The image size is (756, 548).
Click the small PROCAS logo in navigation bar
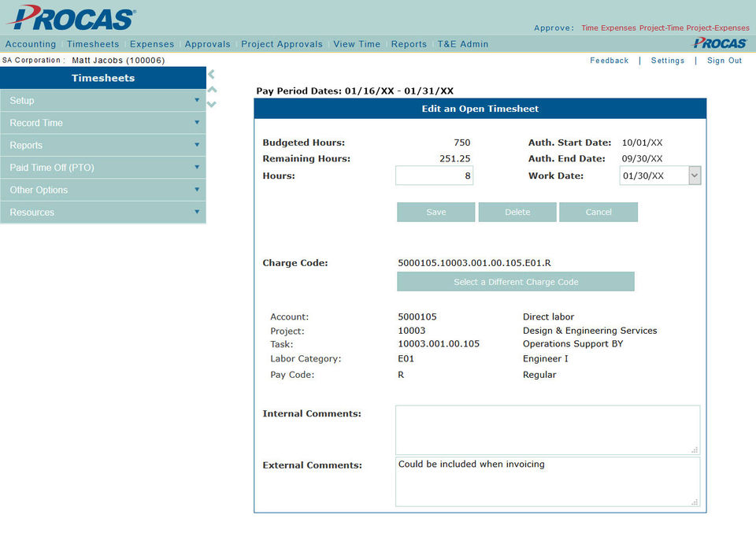(x=719, y=43)
